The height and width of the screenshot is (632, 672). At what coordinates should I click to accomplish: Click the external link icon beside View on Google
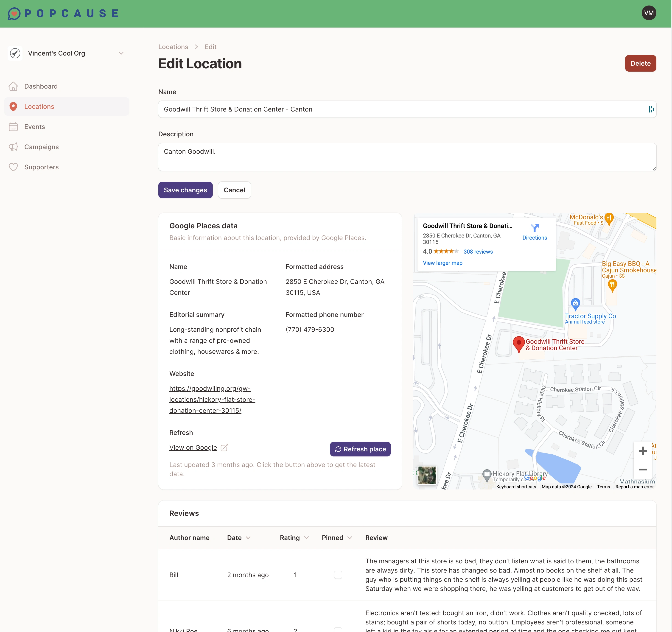[x=224, y=448]
